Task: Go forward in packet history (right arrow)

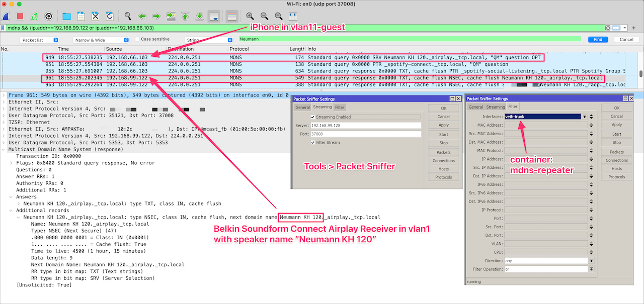Action: 156,17
